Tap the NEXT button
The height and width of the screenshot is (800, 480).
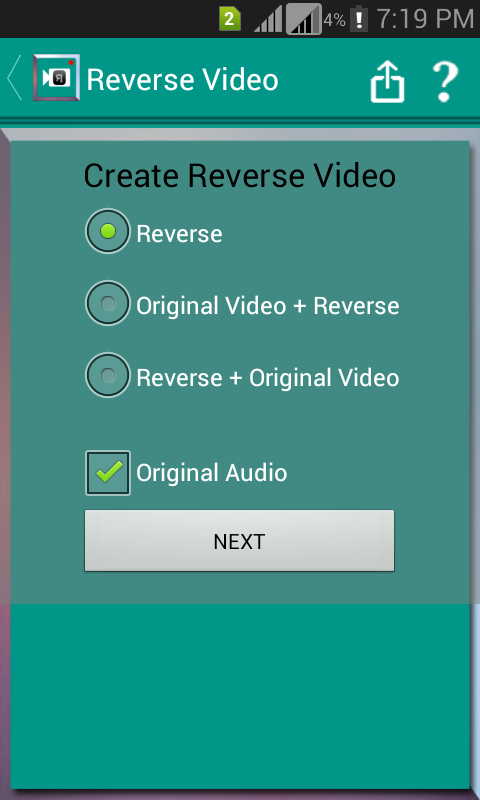coord(239,541)
